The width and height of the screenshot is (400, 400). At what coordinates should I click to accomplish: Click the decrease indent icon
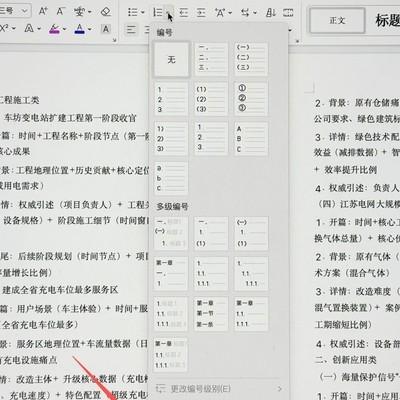pyautogui.click(x=183, y=13)
